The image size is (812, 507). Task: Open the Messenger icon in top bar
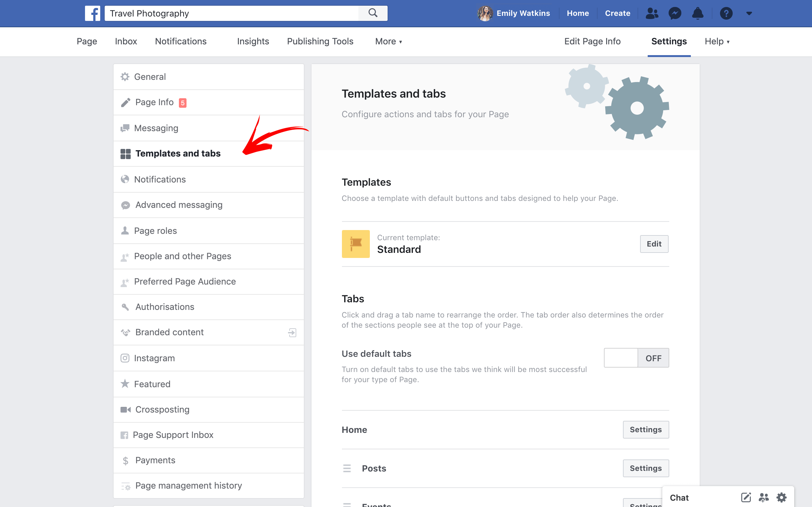(675, 13)
